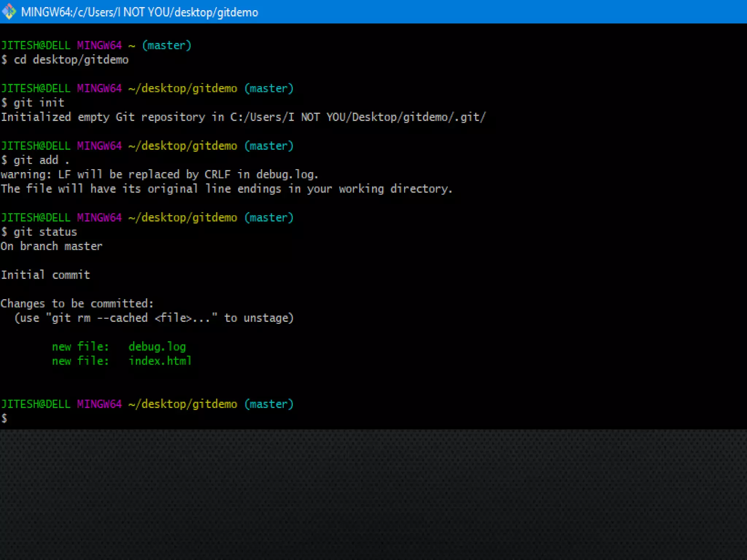The image size is (747, 560).
Task: Click the 'Initial commit' text
Action: [x=45, y=275]
